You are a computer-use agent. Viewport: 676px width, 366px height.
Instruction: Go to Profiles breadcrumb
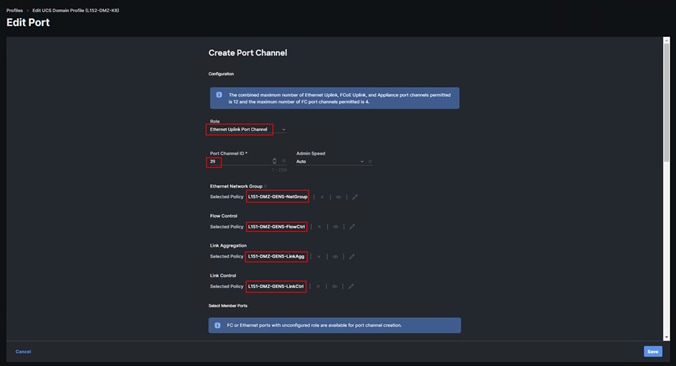click(x=15, y=10)
